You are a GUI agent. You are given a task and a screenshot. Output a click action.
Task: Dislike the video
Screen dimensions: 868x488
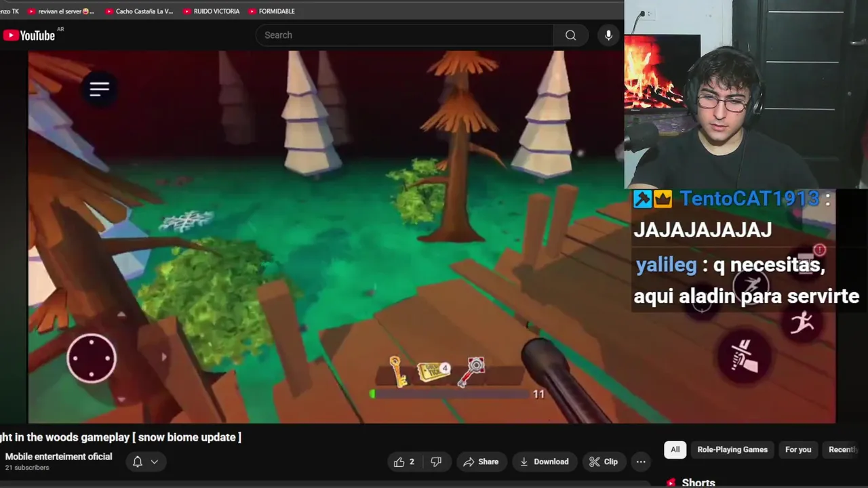(436, 462)
